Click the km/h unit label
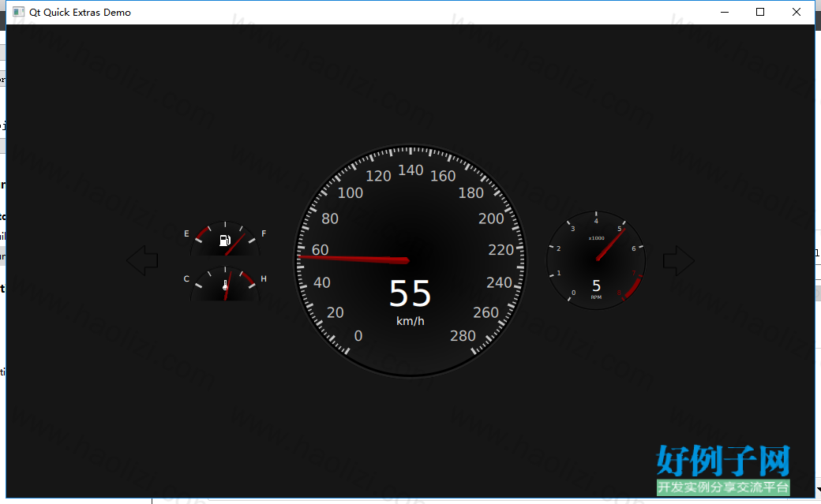Screen dimensions: 821x504 pos(410,321)
